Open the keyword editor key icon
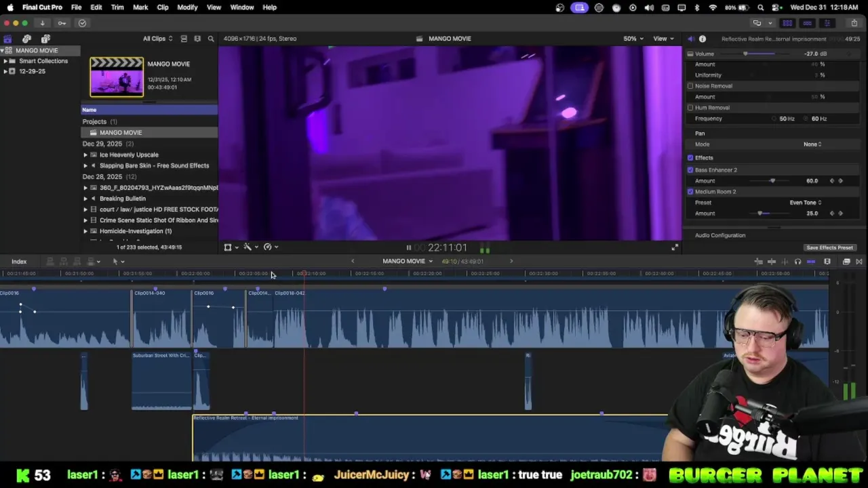The width and height of the screenshot is (868, 488). point(62,23)
